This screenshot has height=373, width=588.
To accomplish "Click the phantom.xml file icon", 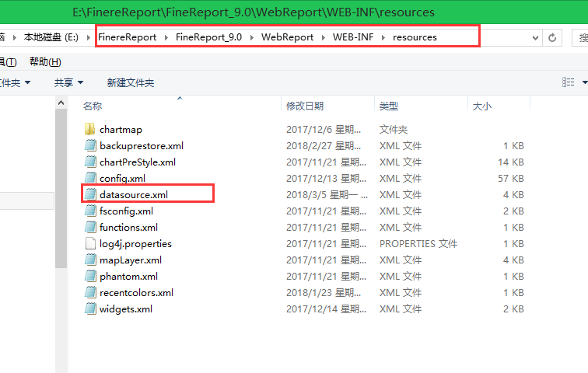I will coord(90,277).
